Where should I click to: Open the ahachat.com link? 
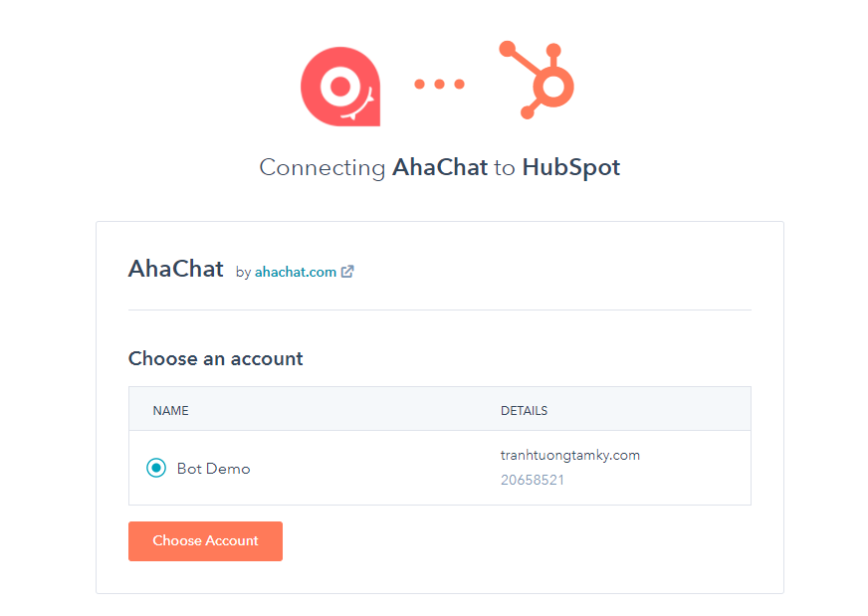pyautogui.click(x=296, y=273)
